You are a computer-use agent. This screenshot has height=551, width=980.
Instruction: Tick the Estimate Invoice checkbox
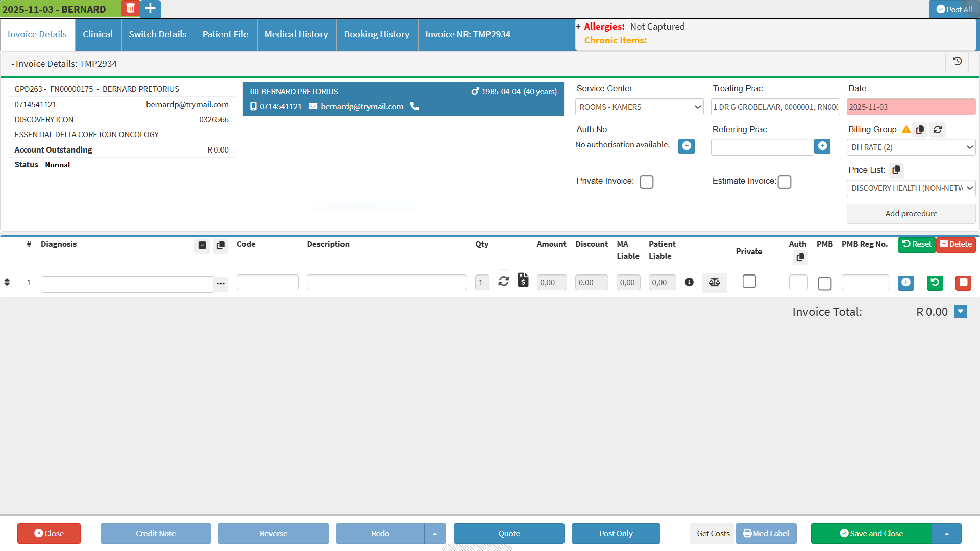tap(785, 182)
